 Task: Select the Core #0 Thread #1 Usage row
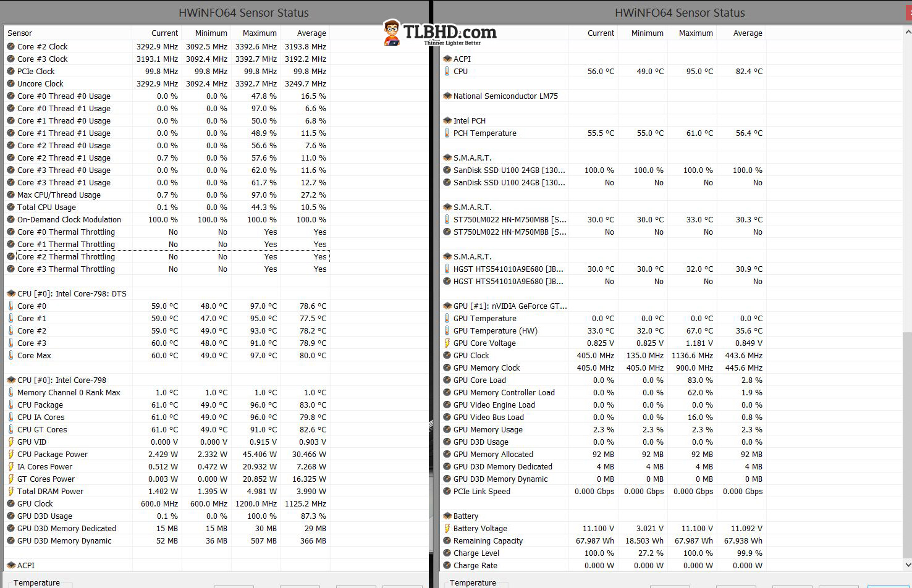[x=167, y=108]
